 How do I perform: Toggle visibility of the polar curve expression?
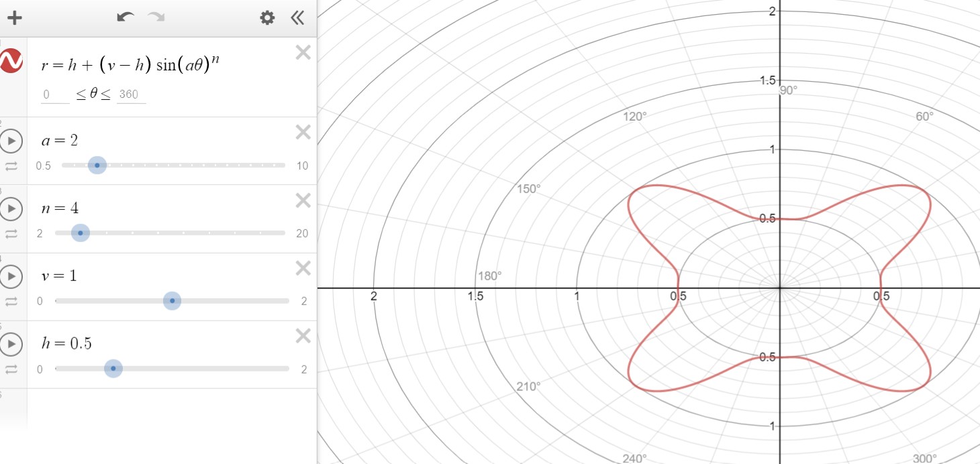(11, 61)
